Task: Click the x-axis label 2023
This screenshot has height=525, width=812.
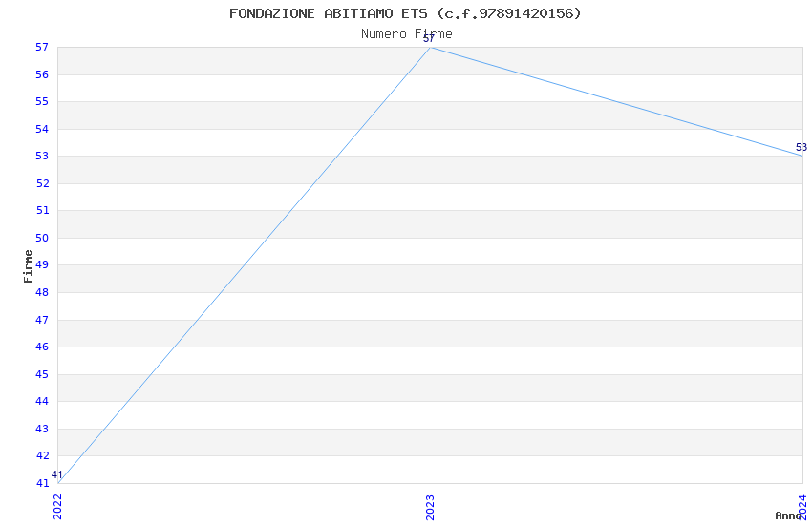Action: click(x=430, y=507)
